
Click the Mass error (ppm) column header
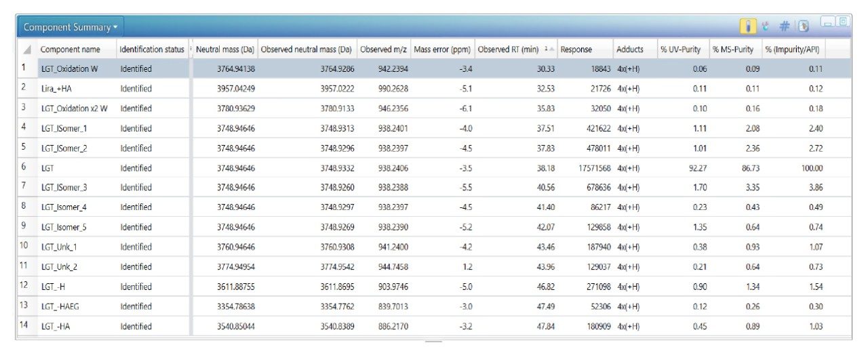[441, 49]
